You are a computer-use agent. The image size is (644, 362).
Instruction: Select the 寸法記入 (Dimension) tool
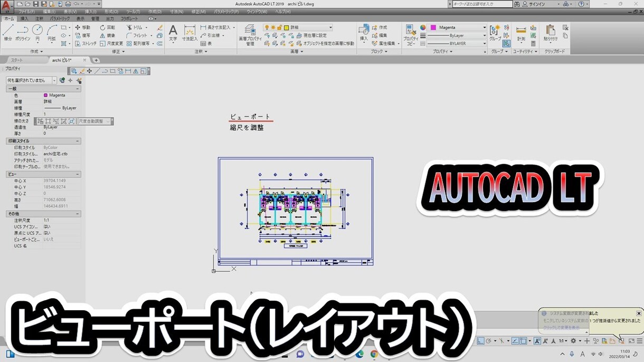point(190,33)
